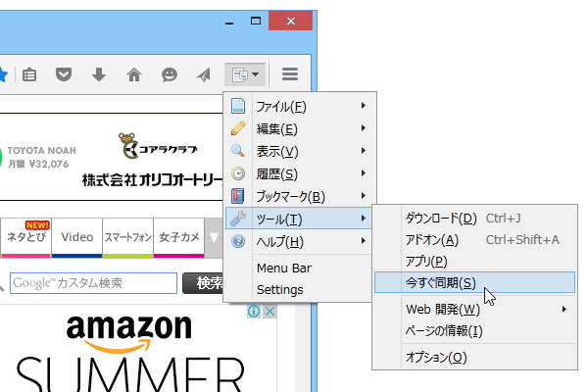This screenshot has width=588, height=392.
Task: Open the ネタとび tab
Action: (25, 237)
